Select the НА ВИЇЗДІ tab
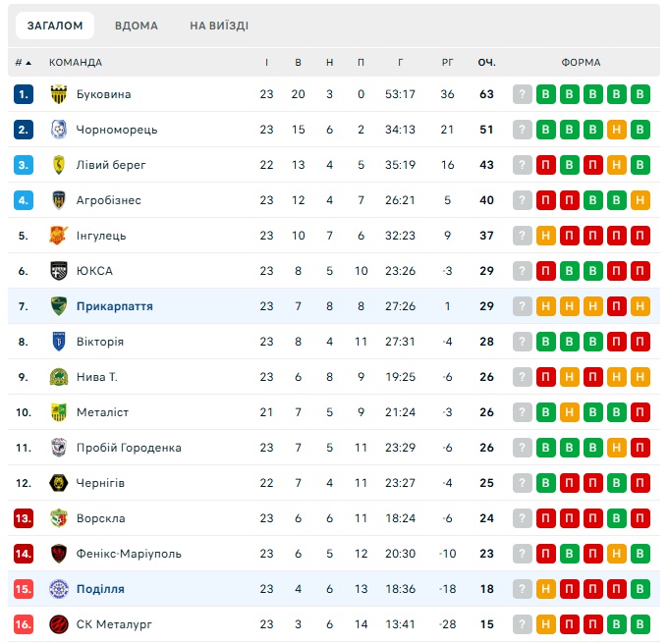Viewport: 668px width, 644px height. tap(219, 26)
